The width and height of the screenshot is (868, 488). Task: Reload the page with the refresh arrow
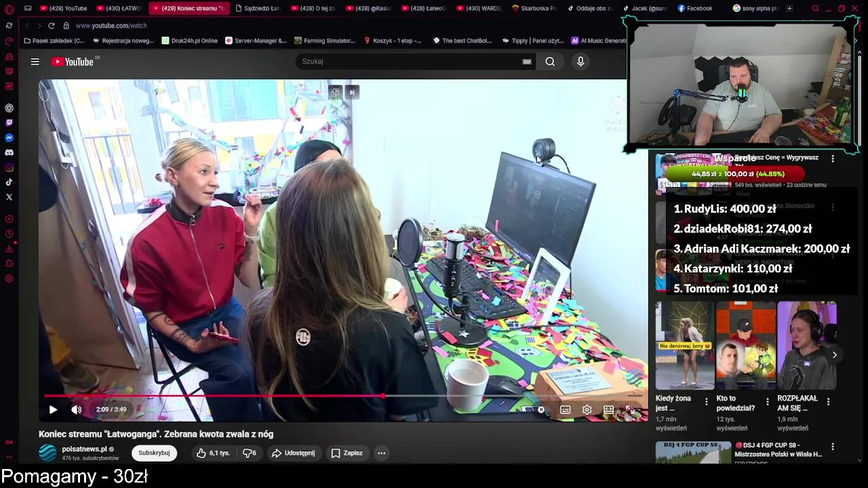(x=52, y=26)
